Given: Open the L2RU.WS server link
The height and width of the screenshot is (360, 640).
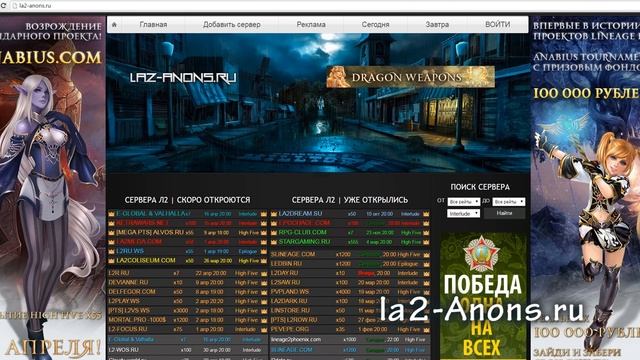Looking at the screenshot, I should (x=130, y=251).
